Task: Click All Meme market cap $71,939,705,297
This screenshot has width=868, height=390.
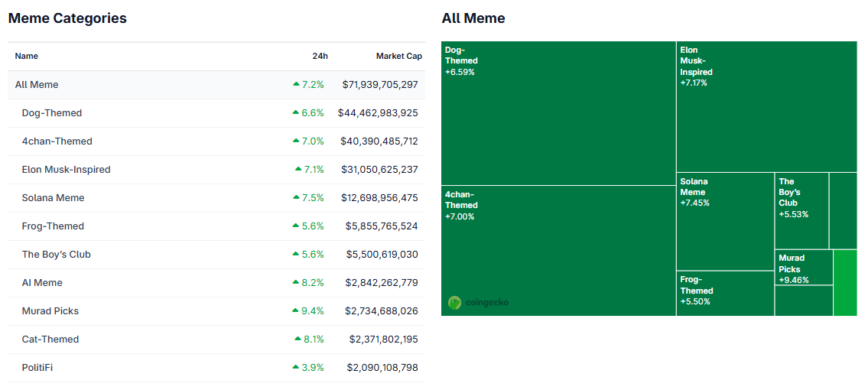Action: point(380,85)
